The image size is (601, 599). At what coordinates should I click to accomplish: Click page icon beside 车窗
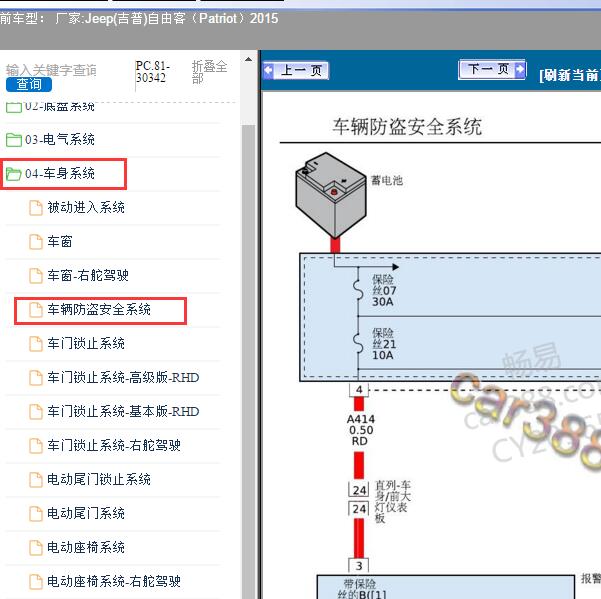[36, 242]
